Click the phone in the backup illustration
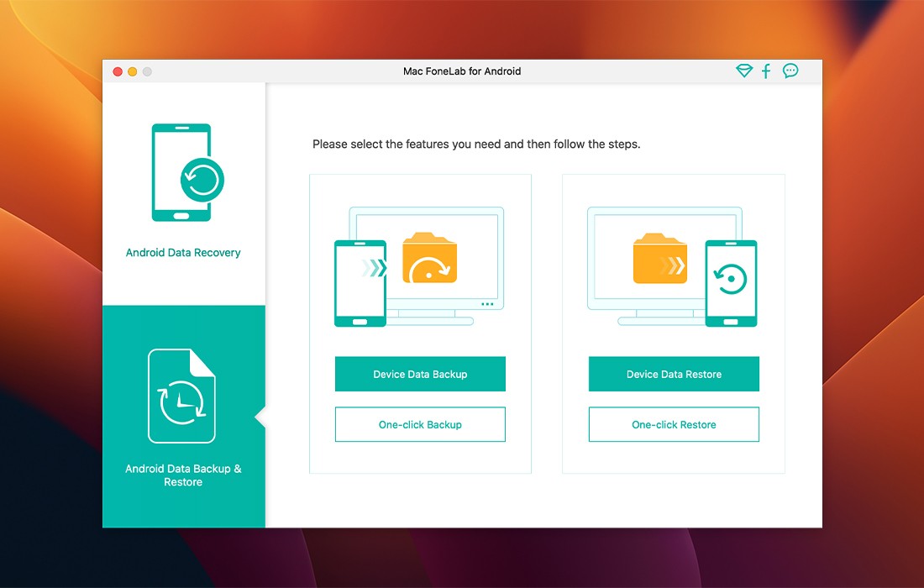This screenshot has height=588, width=924. (360, 283)
